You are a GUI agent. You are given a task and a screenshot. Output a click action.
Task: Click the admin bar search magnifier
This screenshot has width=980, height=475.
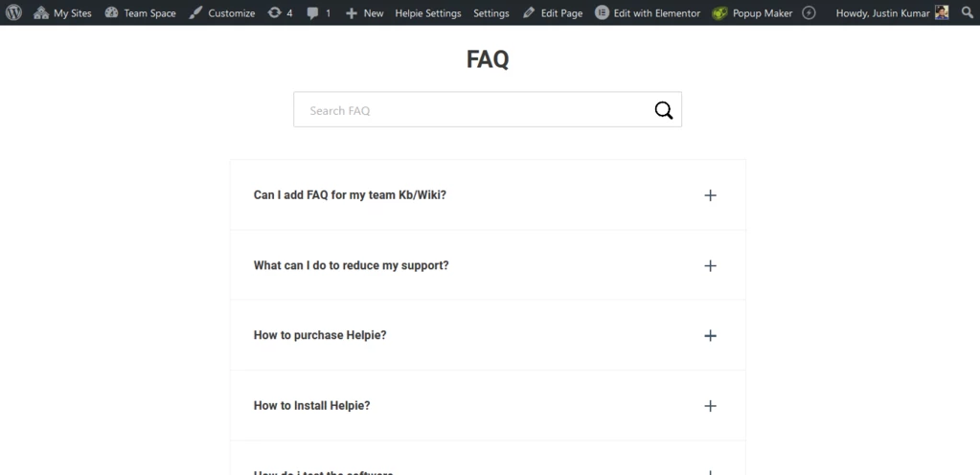pos(967,12)
